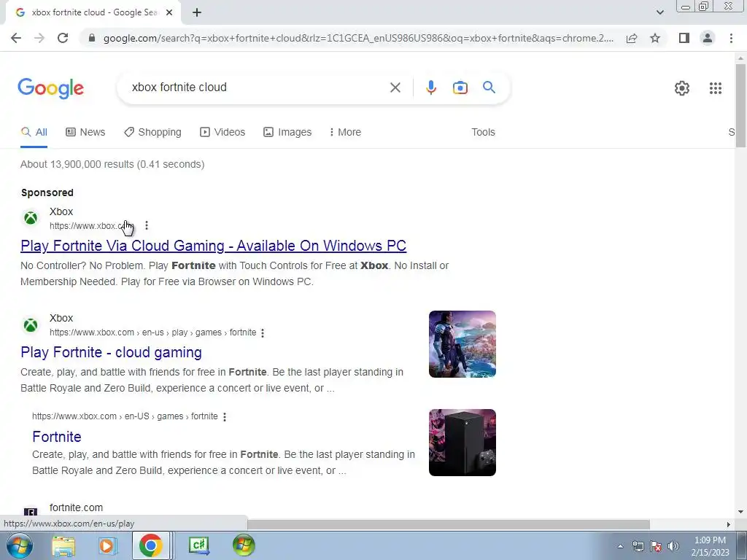Start voice search with microphone icon

(x=430, y=87)
